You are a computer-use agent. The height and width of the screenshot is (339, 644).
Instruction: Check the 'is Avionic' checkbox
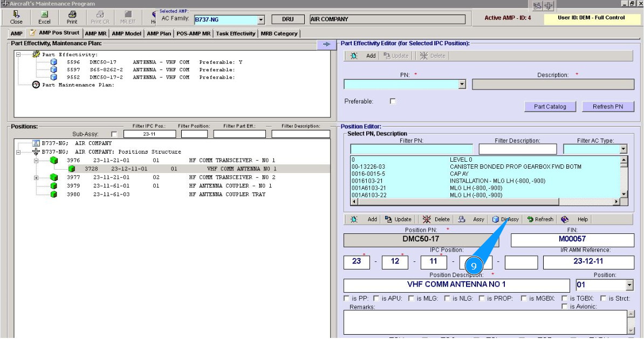click(564, 307)
